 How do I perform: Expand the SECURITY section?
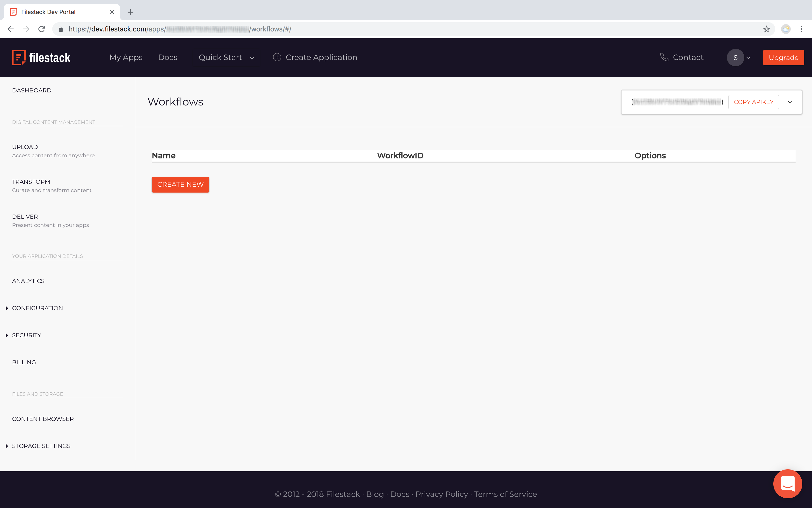[x=7, y=335]
